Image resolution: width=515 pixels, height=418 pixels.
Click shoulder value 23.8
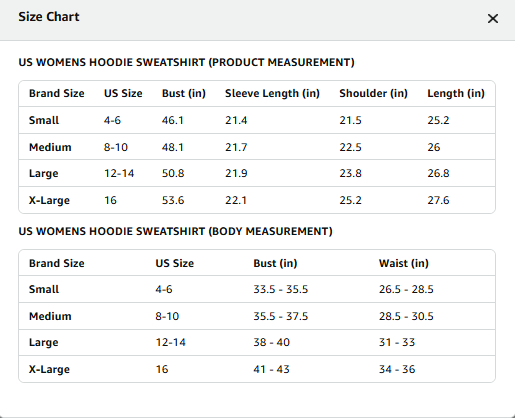[x=350, y=173]
